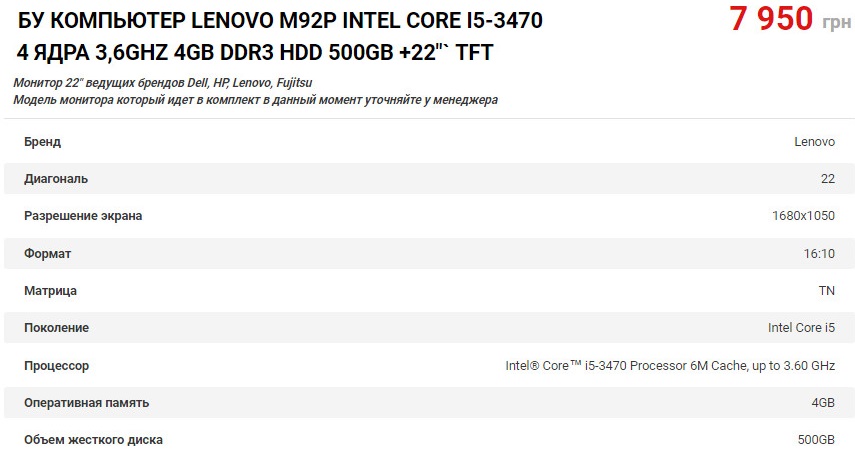The height and width of the screenshot is (451, 855).
Task: Click the diagonal value 22
Action: point(828,179)
